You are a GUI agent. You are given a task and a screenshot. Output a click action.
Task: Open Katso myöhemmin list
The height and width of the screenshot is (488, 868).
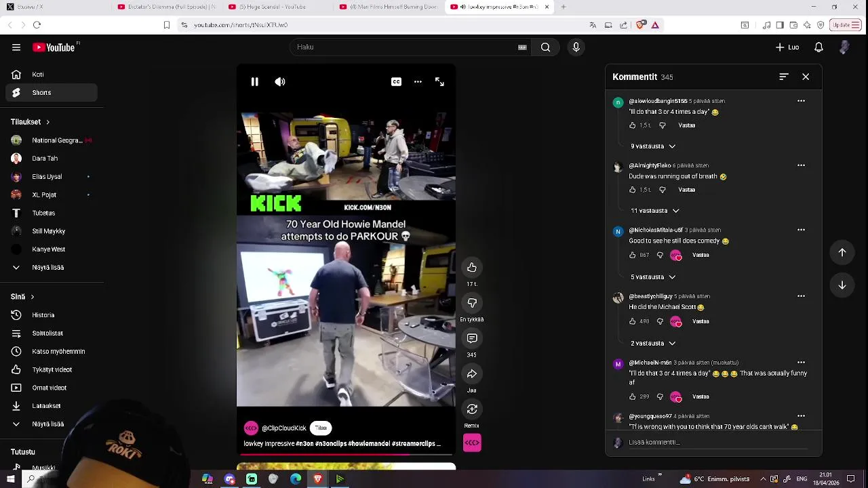click(52, 352)
